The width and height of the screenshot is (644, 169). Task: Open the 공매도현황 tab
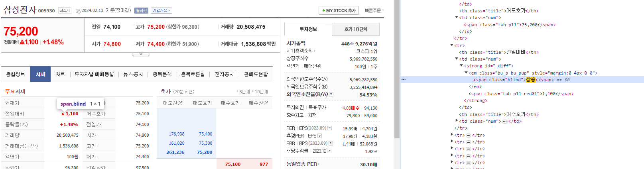256,74
